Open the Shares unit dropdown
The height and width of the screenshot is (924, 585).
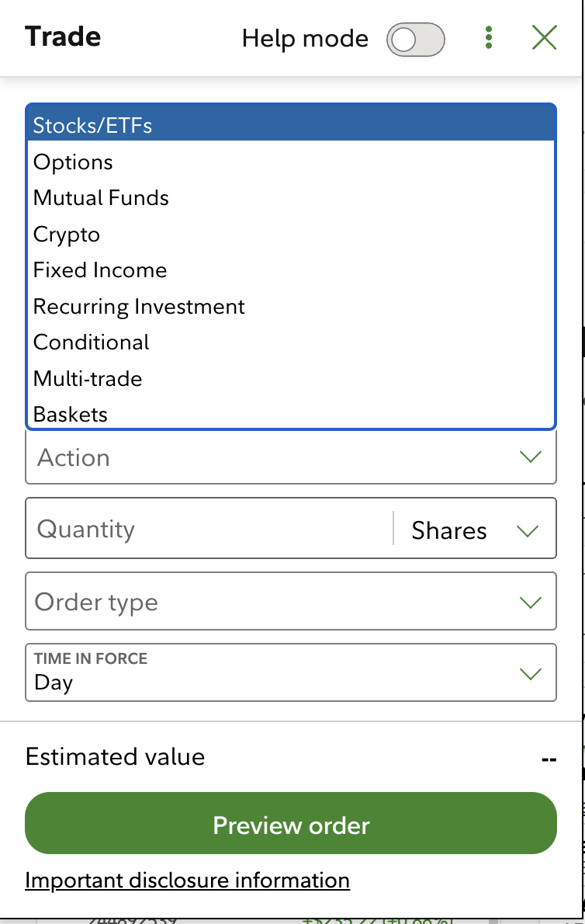coord(475,530)
